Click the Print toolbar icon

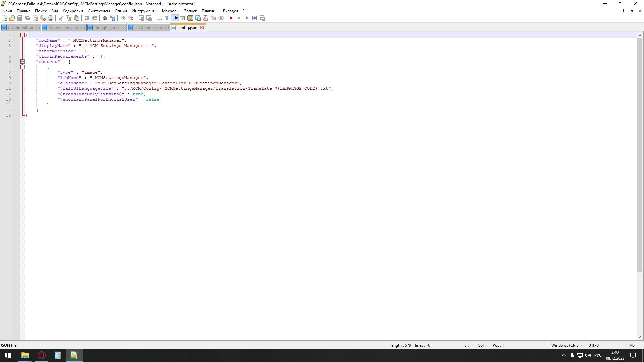coord(51,18)
